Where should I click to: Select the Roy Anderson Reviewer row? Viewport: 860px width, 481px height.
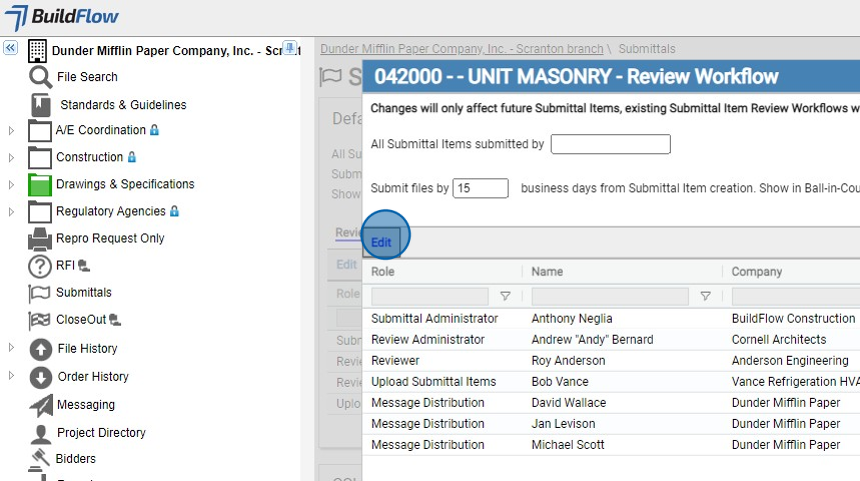click(x=611, y=360)
